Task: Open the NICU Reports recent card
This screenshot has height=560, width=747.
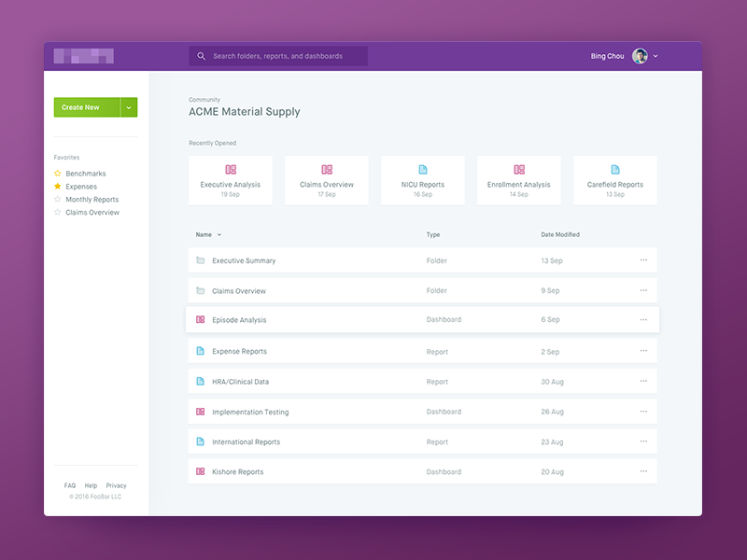Action: click(x=423, y=180)
